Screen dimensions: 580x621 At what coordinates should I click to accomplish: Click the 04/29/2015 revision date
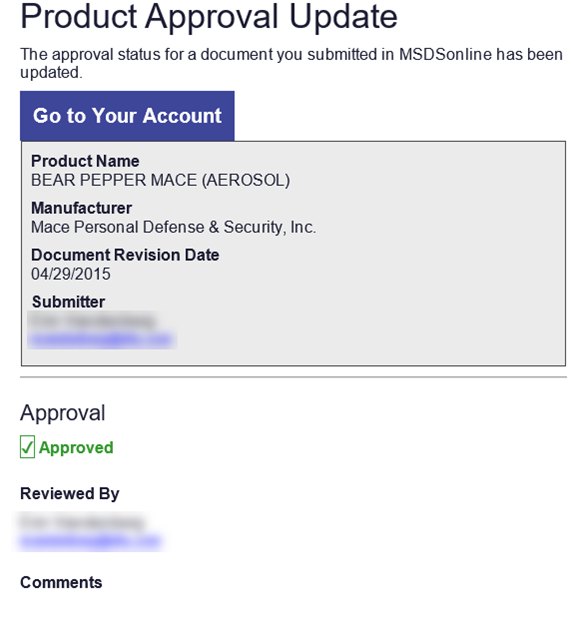point(71,274)
